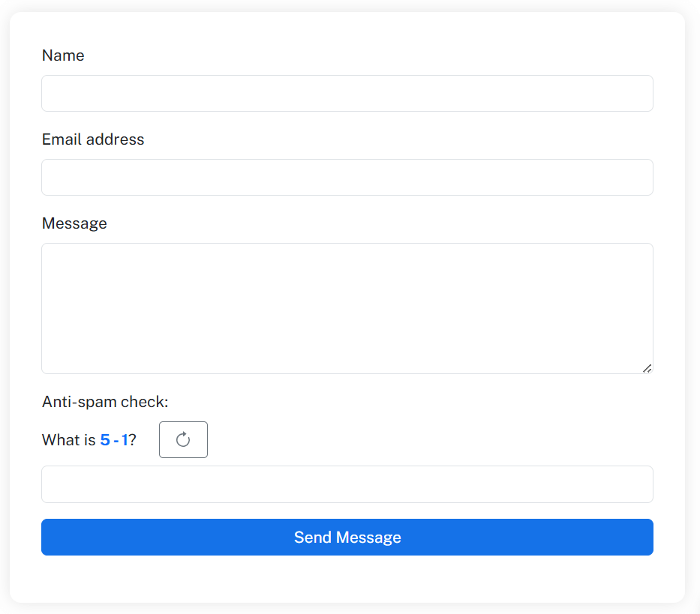
Task: Focus the Email address field
Action: (347, 177)
